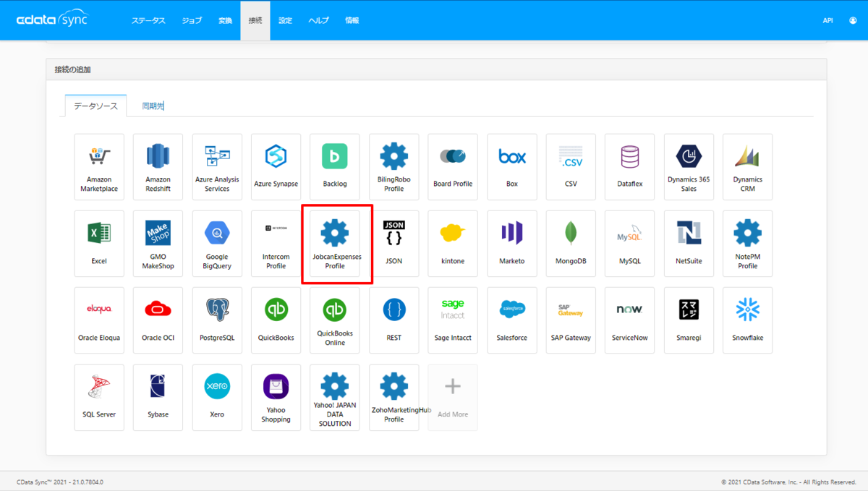Viewport: 868px width, 491px height.
Task: Choose the NotePM Profile connector
Action: 748,244
